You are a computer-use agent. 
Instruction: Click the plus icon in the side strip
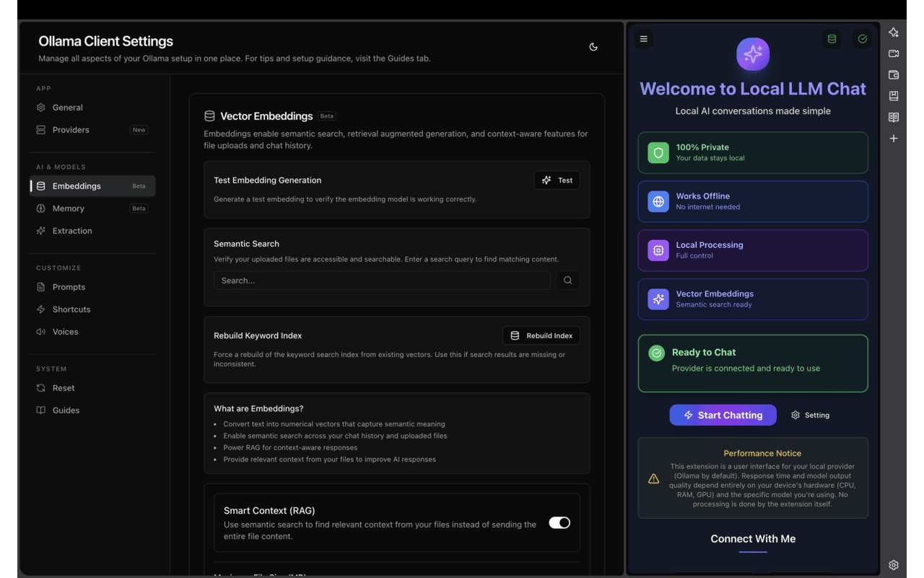tap(894, 138)
